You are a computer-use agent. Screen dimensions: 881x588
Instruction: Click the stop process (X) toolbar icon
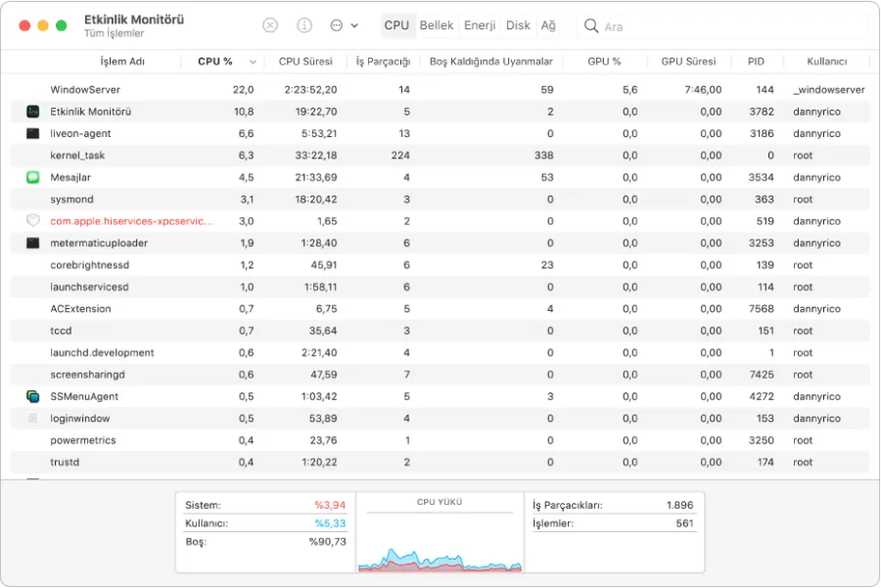pyautogui.click(x=270, y=25)
